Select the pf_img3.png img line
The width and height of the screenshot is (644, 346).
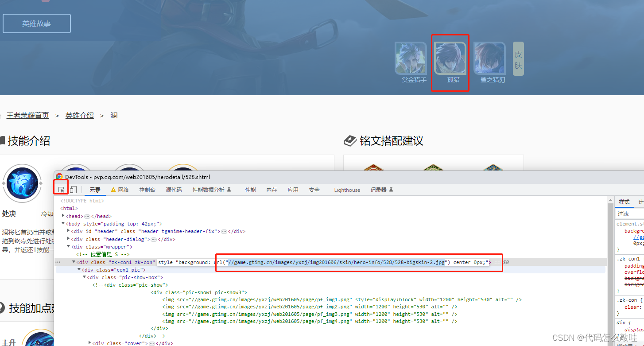[310, 314]
